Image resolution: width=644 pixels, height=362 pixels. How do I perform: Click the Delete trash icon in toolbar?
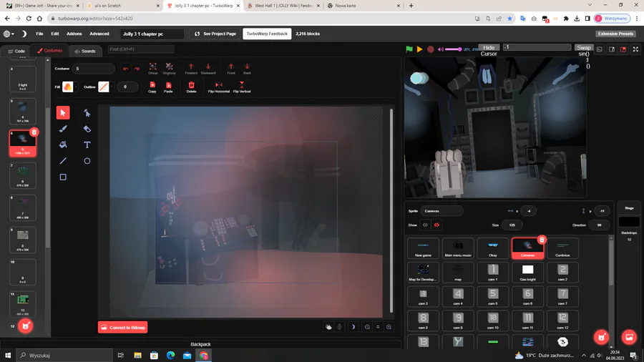point(191,87)
